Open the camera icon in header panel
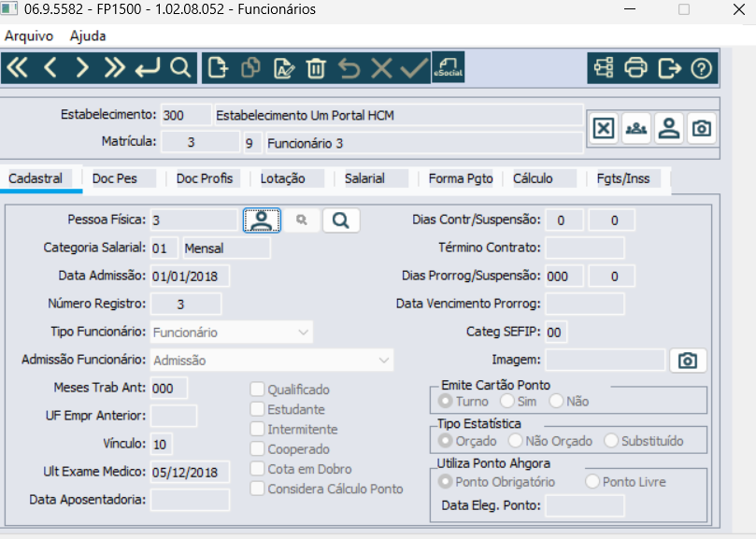 702,128
